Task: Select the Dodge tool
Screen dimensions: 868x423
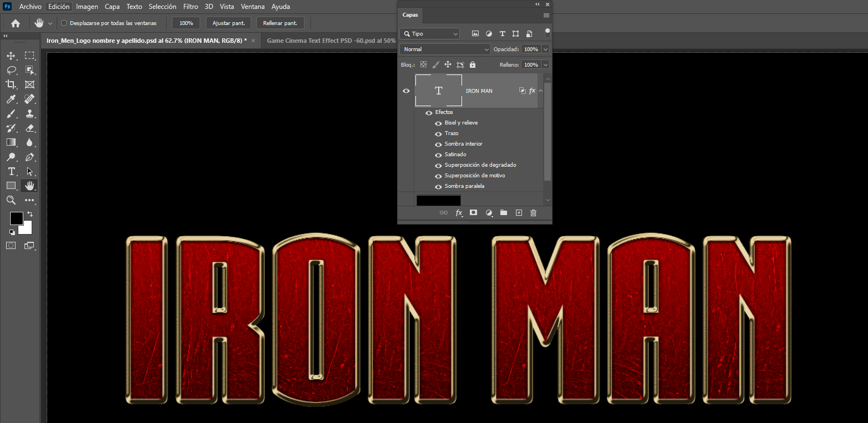Action: [11, 157]
